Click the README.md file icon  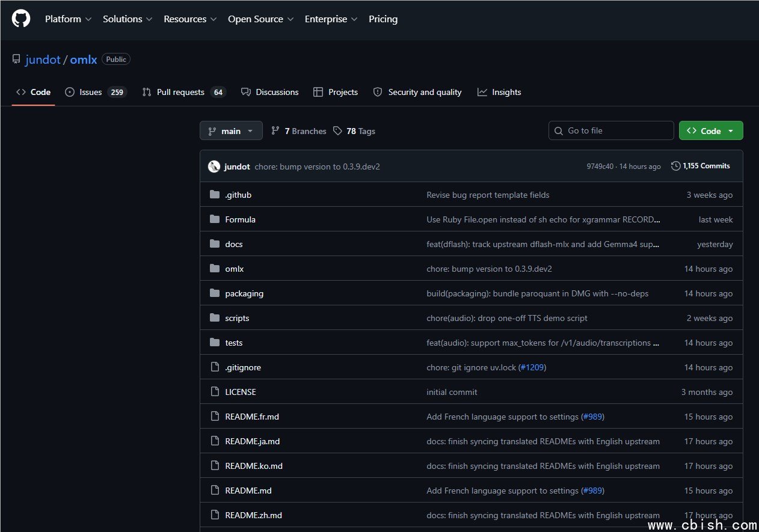(x=215, y=491)
